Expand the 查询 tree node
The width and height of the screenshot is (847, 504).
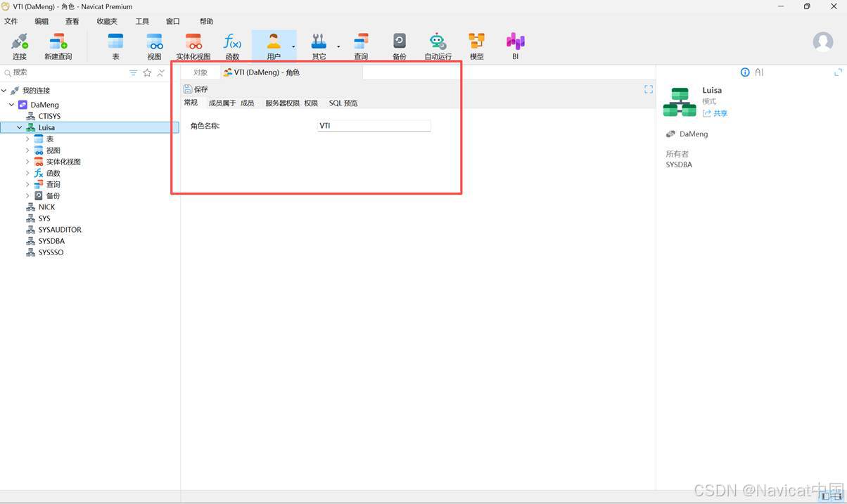[x=27, y=184]
